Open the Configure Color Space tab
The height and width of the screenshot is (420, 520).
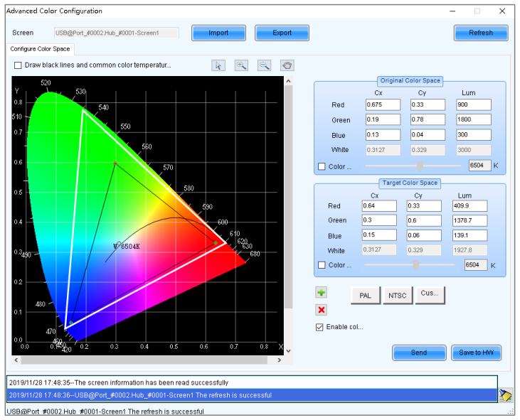40,49
